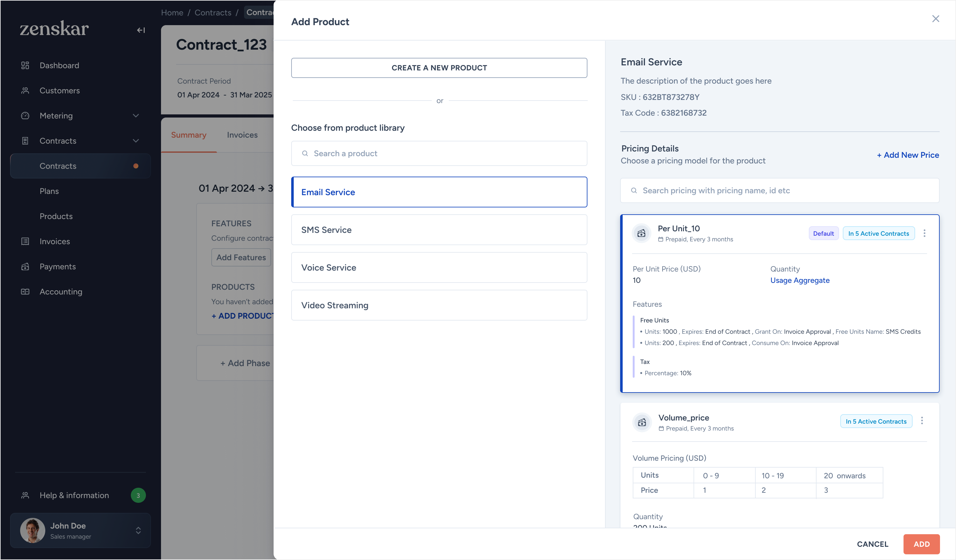
Task: Click the Customers people icon
Action: pos(25,90)
